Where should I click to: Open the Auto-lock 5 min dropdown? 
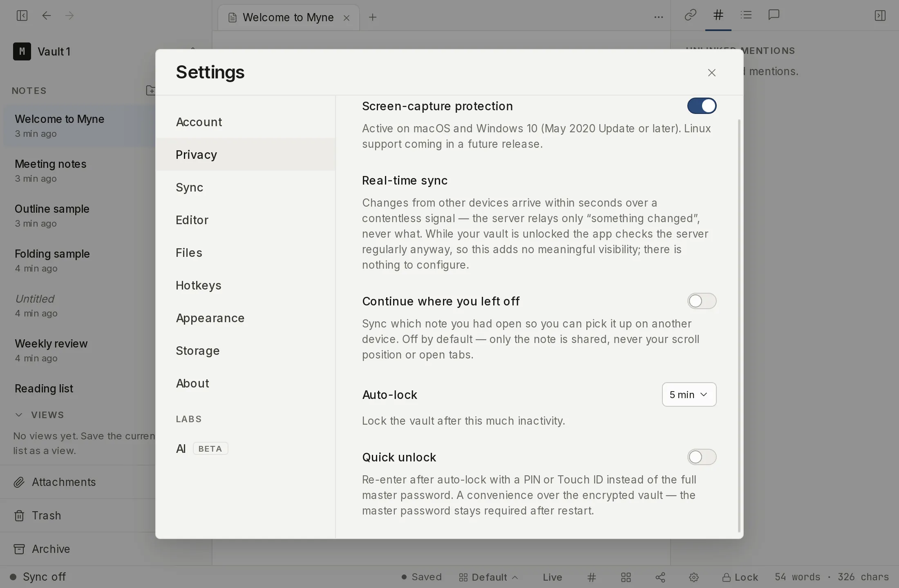coord(689,394)
